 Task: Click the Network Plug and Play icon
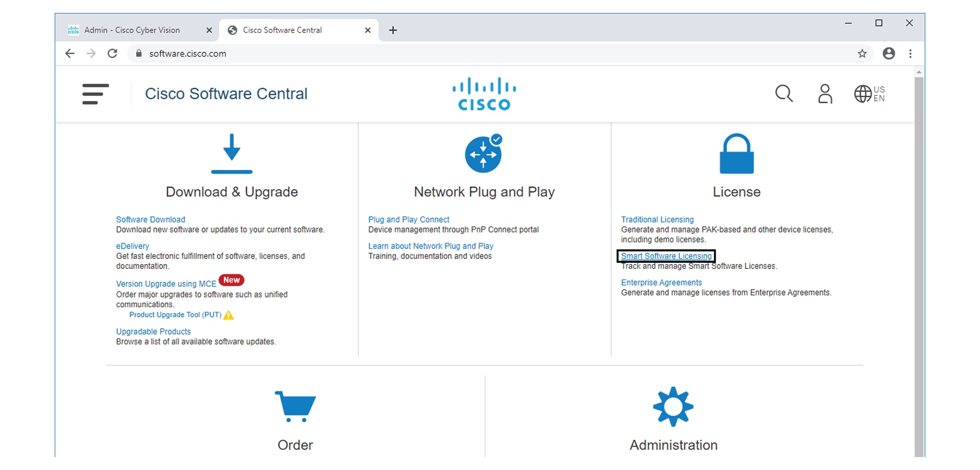coord(484,153)
